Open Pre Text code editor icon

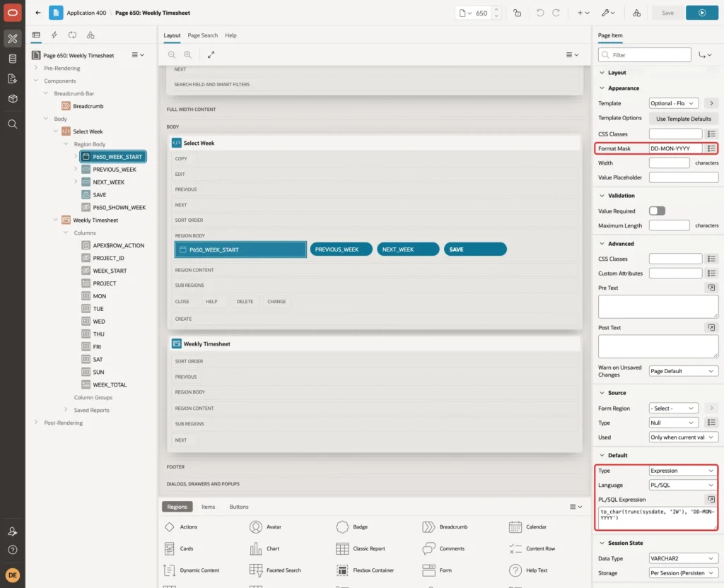[711, 288]
